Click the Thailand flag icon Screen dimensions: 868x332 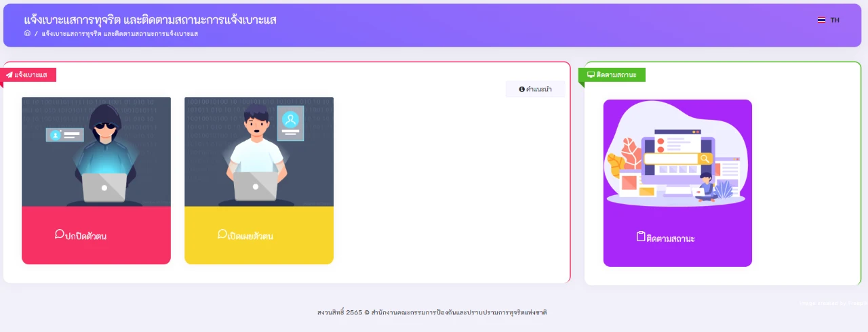click(x=821, y=20)
